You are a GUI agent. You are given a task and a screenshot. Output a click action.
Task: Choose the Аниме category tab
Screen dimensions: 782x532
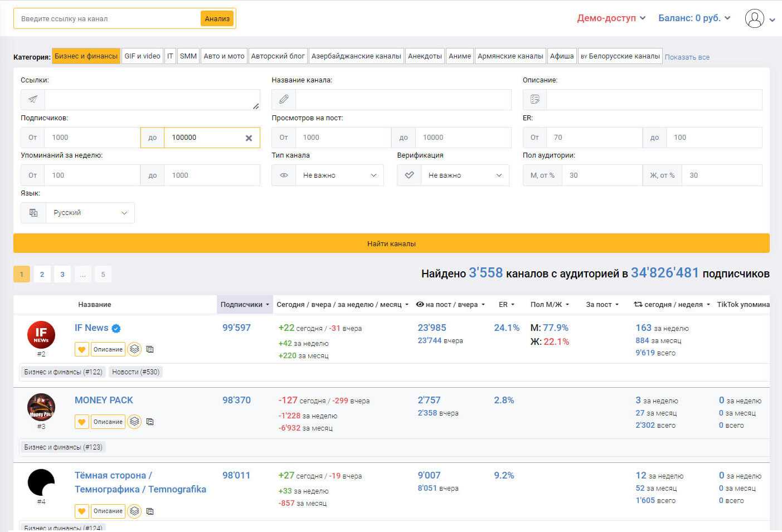(459, 56)
